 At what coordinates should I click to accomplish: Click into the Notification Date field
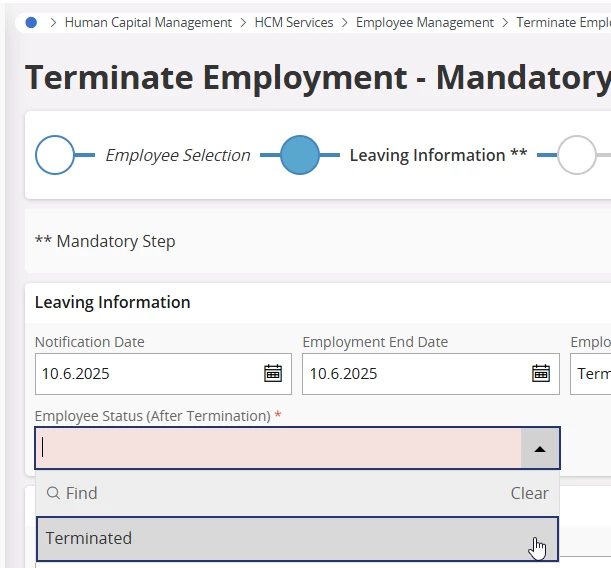pos(148,373)
